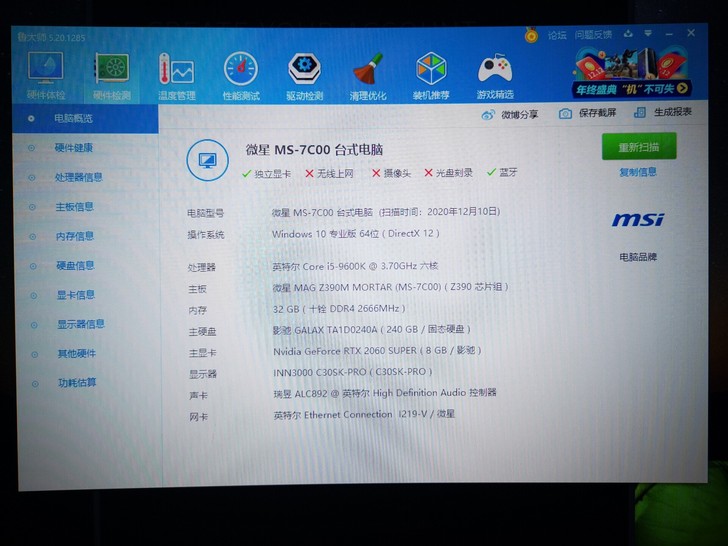Click the Nvidia GeForce RTX 2060 SUPER text
Viewport: 728px width, 546px height.
(377, 351)
